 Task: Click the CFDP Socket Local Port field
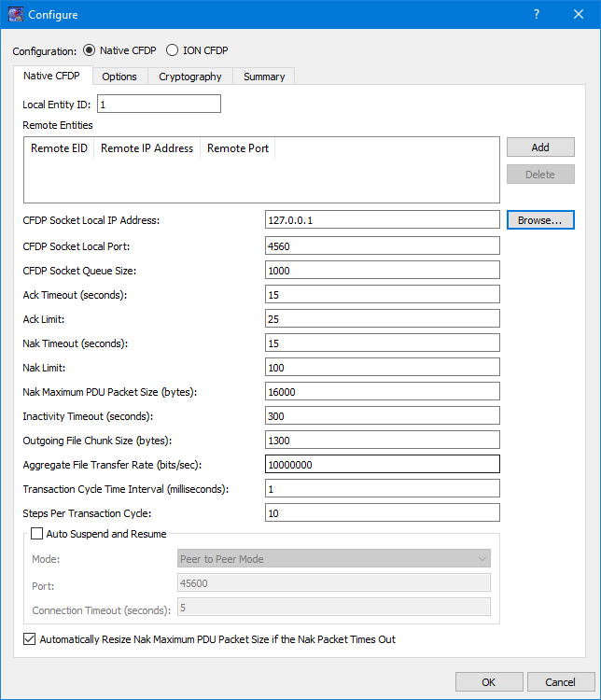tap(382, 246)
